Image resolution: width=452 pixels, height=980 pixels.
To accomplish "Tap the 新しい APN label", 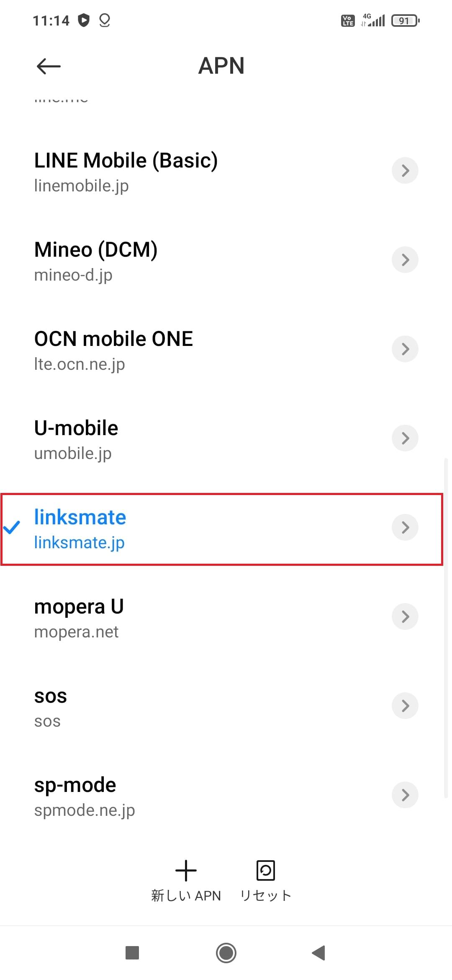I will click(186, 895).
